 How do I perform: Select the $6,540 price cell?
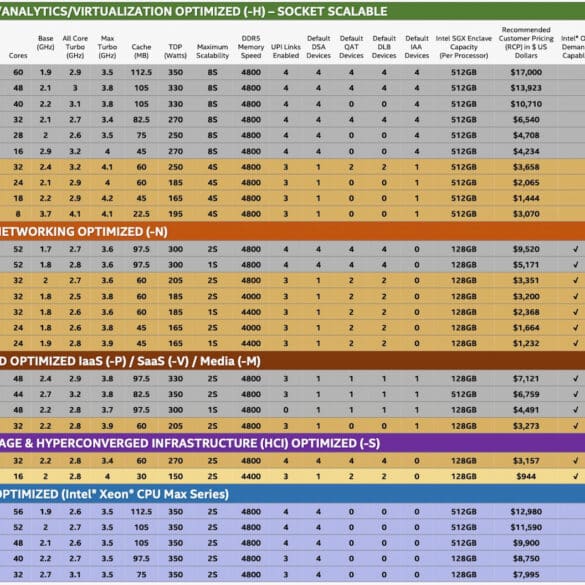(x=526, y=120)
